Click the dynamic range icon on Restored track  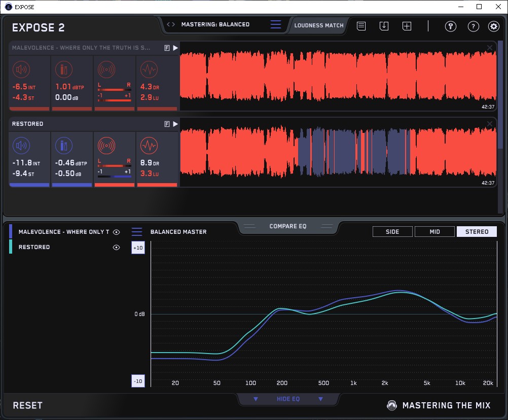point(149,146)
